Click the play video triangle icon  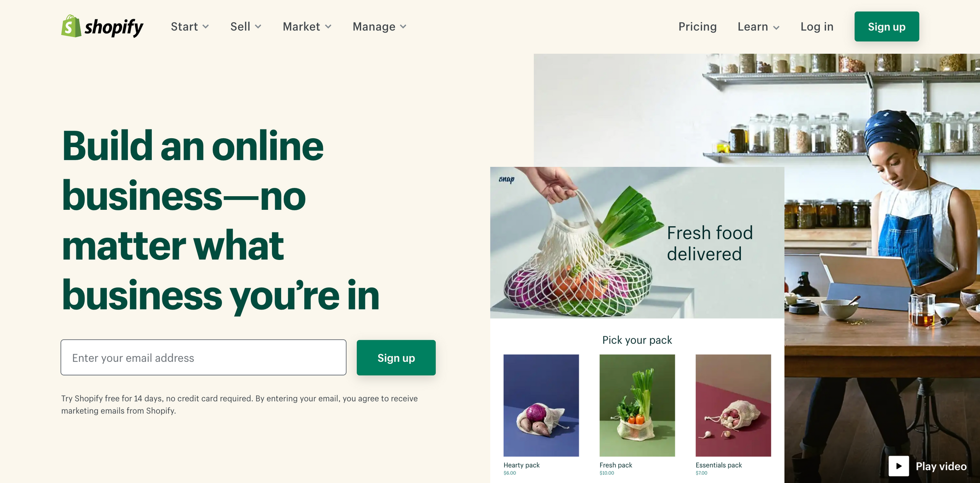tap(899, 466)
